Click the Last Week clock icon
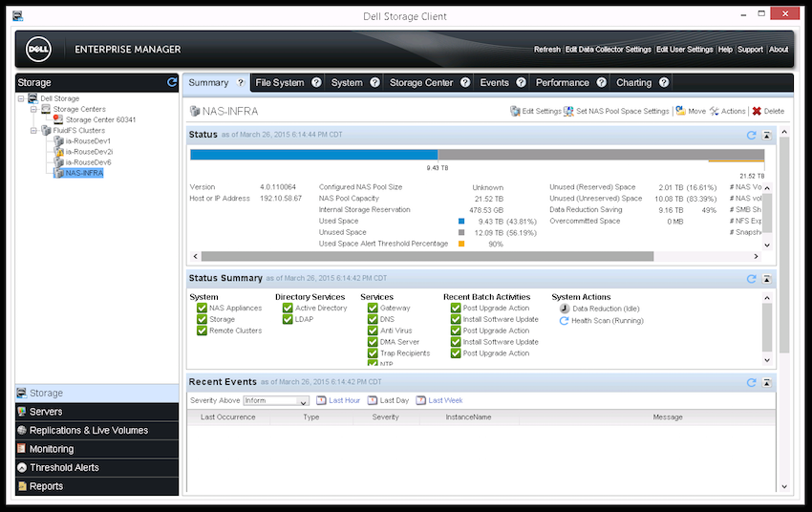Screen dimensions: 812x512 pos(420,400)
